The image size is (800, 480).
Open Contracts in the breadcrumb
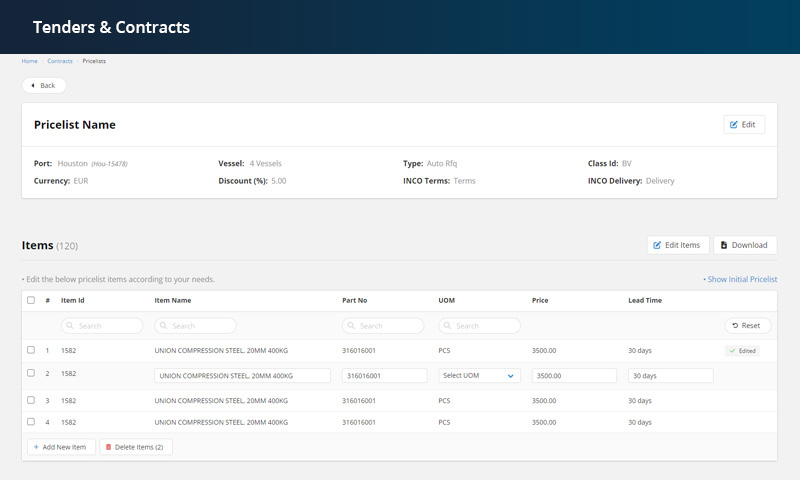click(60, 61)
